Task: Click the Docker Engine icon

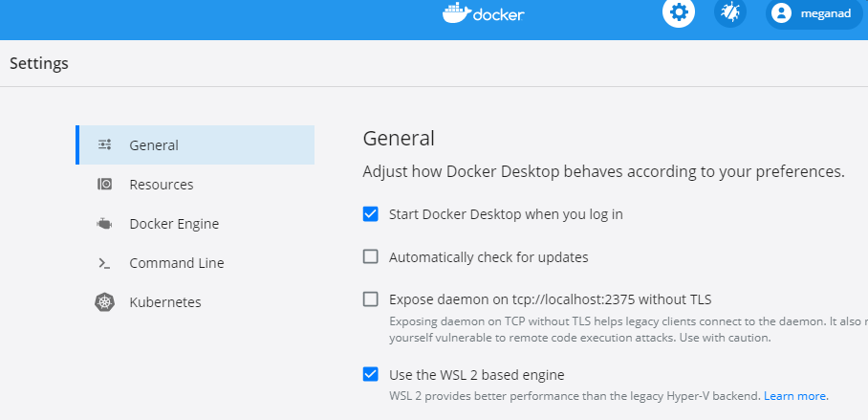Action: point(104,224)
